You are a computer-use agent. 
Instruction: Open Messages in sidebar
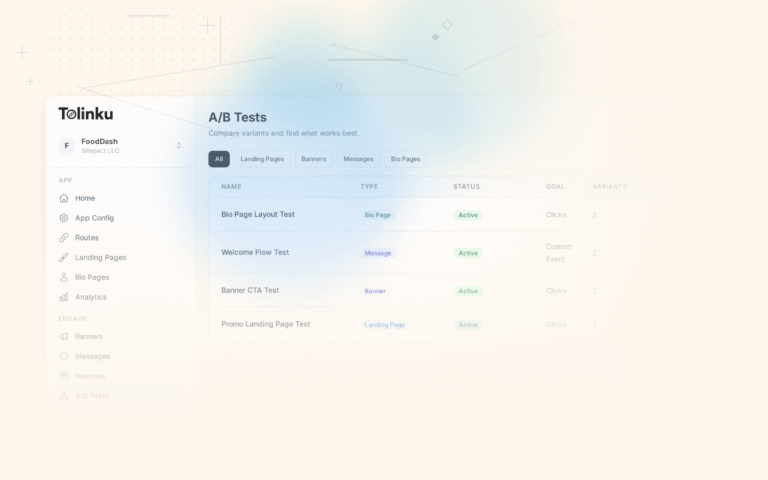(93, 356)
